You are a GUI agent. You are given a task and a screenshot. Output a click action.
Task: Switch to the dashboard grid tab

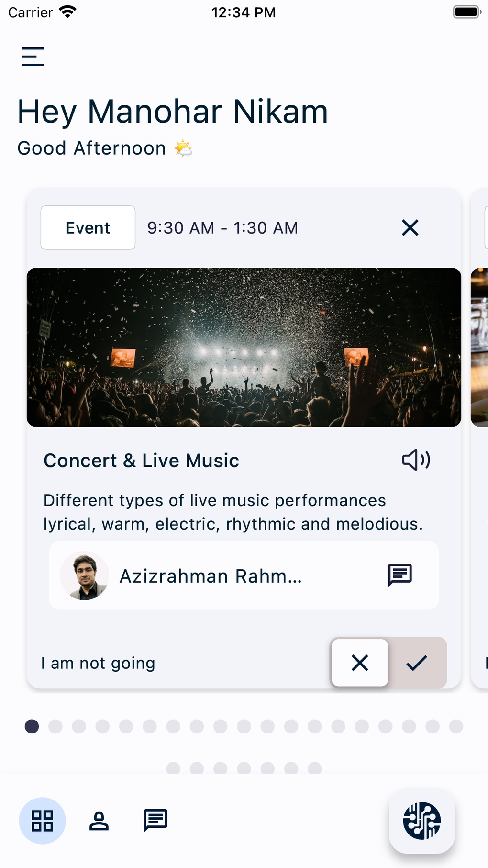(x=42, y=821)
